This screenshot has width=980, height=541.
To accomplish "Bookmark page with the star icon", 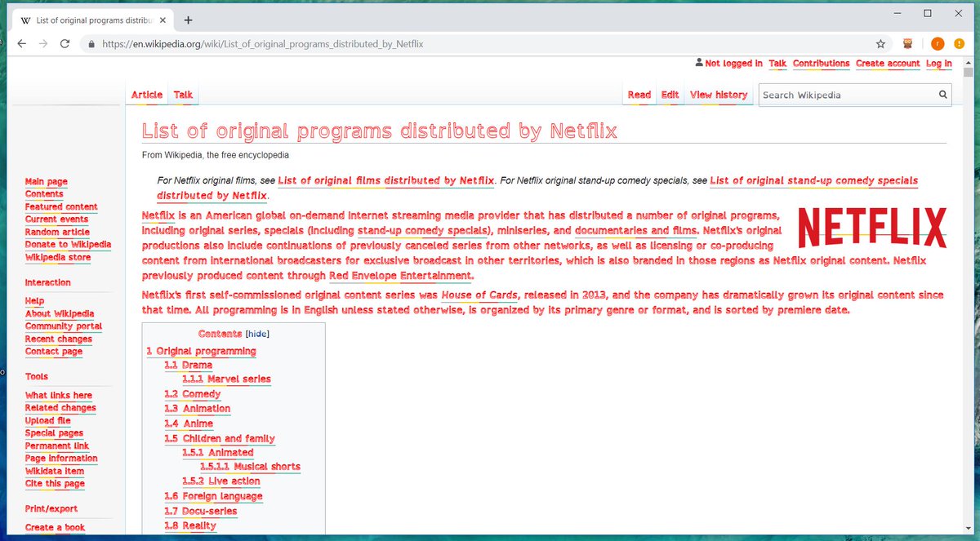I will 880,44.
